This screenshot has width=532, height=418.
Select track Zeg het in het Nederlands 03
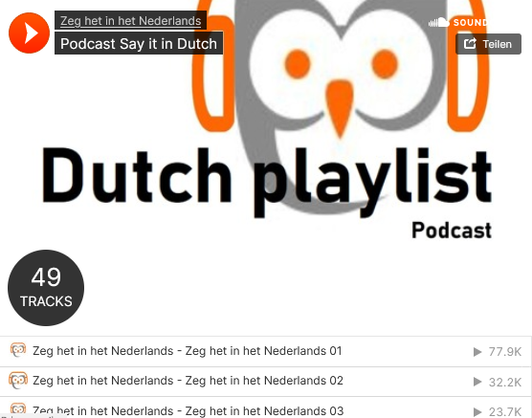[x=188, y=410]
